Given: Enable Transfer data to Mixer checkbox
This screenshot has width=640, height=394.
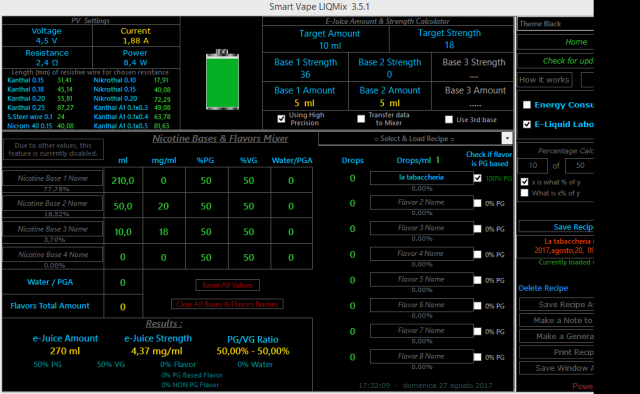Looking at the screenshot, I should pos(361,119).
